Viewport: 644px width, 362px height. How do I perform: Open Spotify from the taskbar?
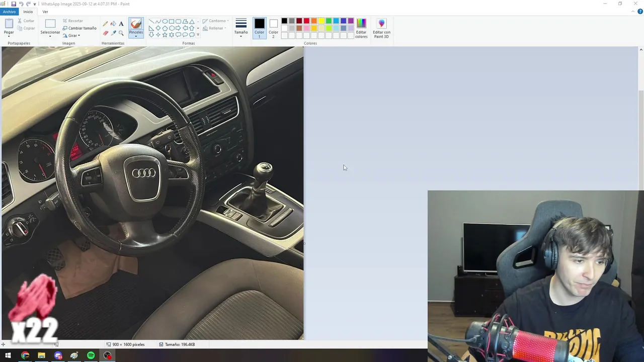coord(91,355)
